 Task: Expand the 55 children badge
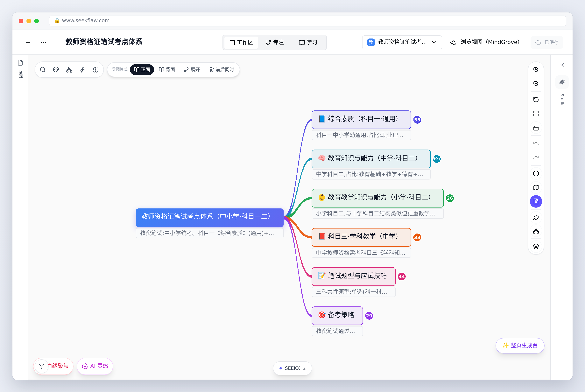(x=417, y=120)
